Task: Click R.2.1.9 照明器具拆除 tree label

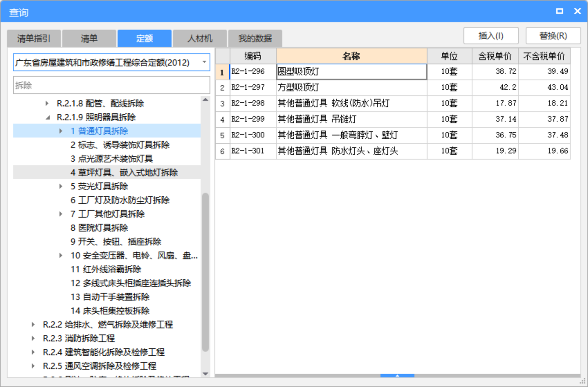Action: (96, 117)
